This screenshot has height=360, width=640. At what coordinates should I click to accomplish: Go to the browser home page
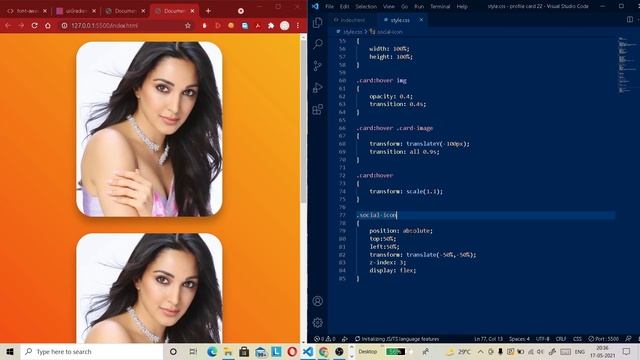pos(48,25)
